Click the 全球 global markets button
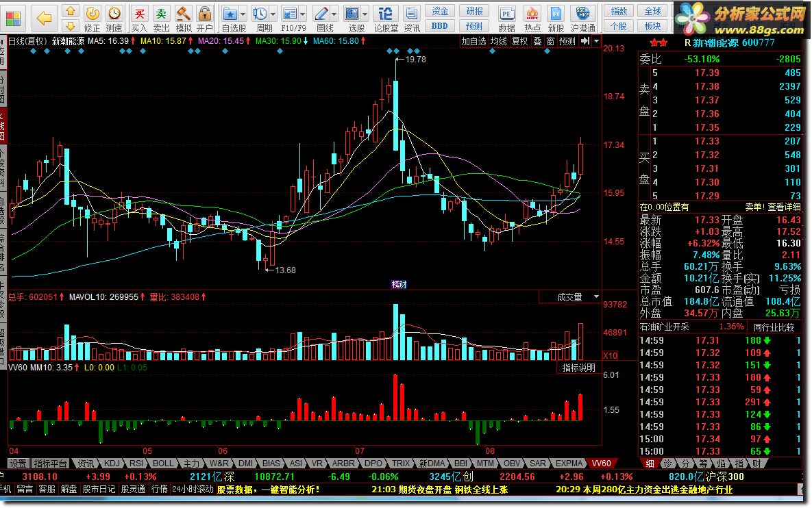This screenshot has height=508, width=812. point(652,12)
